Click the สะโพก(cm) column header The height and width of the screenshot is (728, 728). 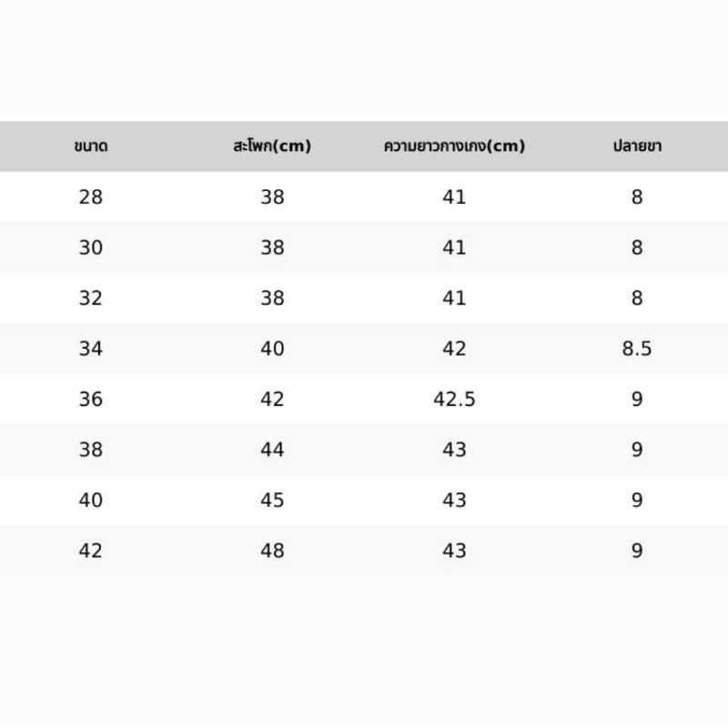click(272, 146)
